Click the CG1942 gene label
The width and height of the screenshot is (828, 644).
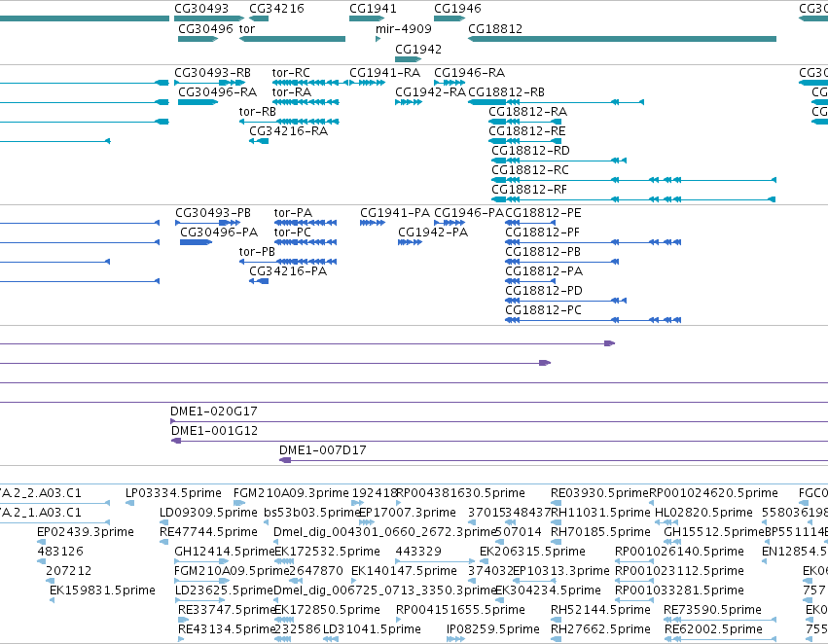(418, 50)
